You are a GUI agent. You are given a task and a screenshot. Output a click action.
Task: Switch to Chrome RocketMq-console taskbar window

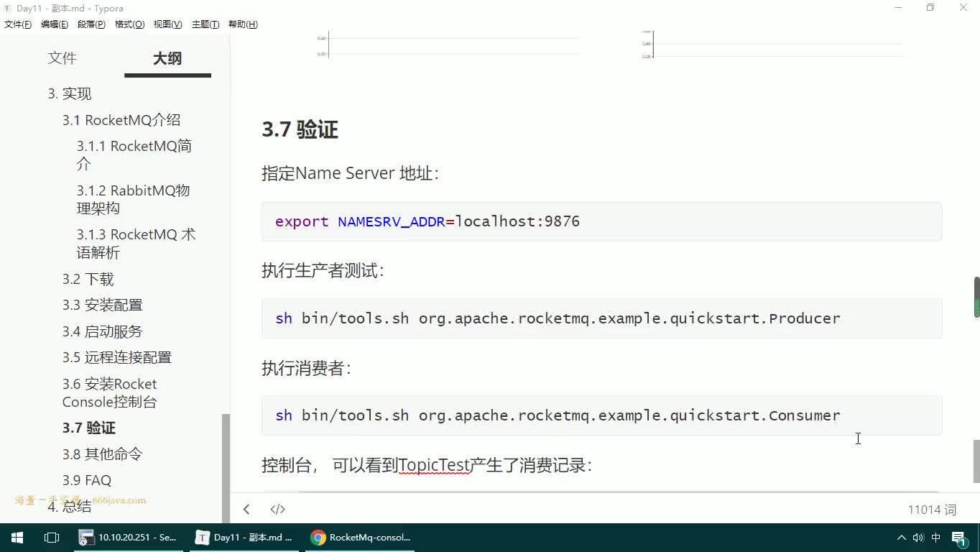point(361,537)
